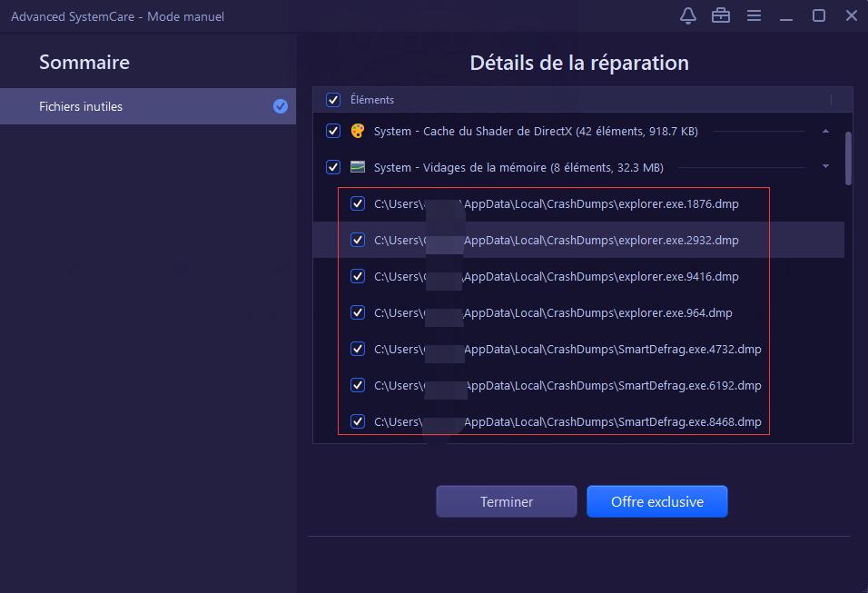Click the Offre exclusive button
The image size is (868, 593).
(x=657, y=501)
